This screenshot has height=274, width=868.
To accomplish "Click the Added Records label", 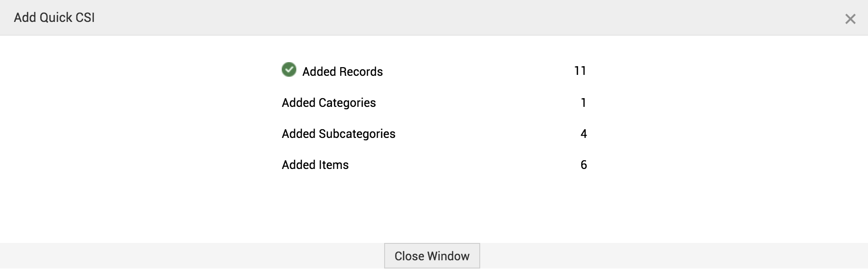I will (x=343, y=72).
